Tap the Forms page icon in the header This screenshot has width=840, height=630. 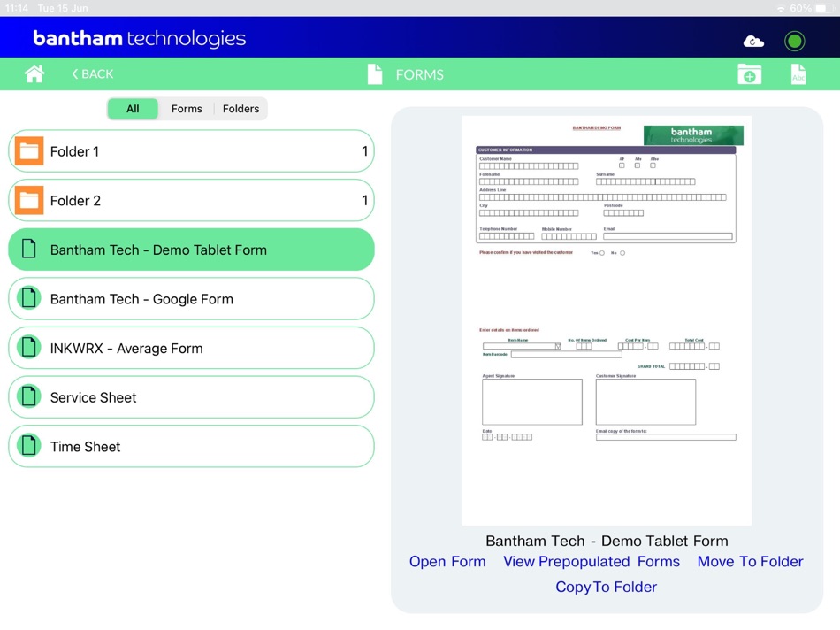pyautogui.click(x=373, y=74)
